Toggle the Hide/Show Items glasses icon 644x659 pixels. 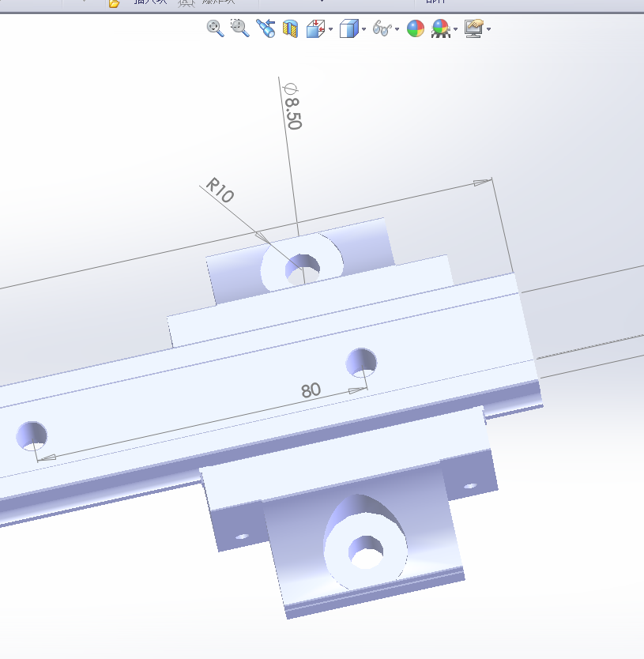(381, 30)
